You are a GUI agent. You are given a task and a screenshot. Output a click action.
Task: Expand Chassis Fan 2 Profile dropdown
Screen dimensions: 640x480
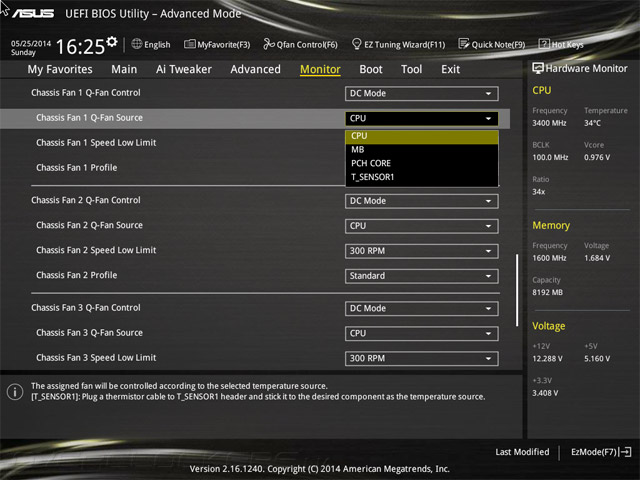[x=422, y=276]
